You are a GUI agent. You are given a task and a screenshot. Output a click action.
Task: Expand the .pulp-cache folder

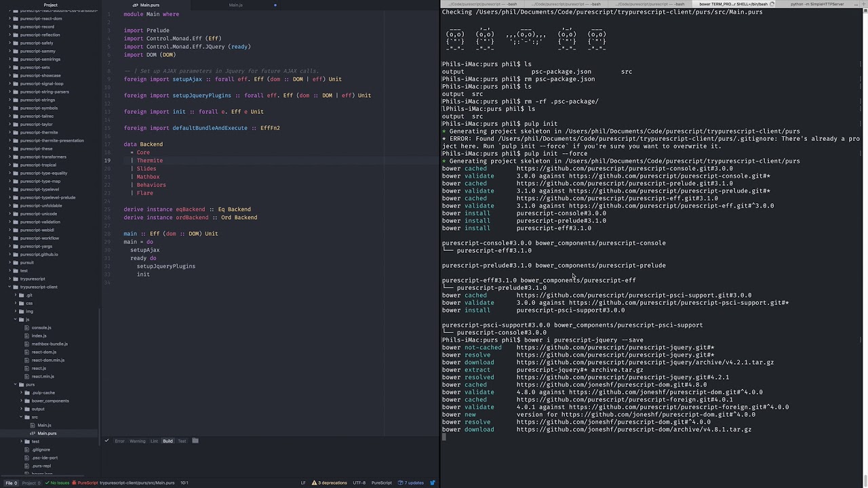[22, 392]
